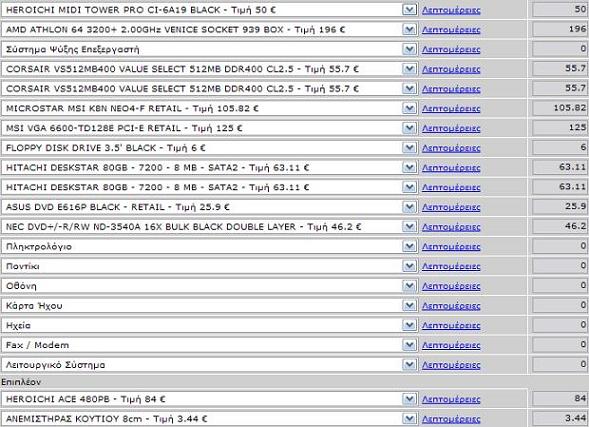
Task: Open the MSI VGA 6600-TD128E dropdown arrow
Action: click(409, 128)
